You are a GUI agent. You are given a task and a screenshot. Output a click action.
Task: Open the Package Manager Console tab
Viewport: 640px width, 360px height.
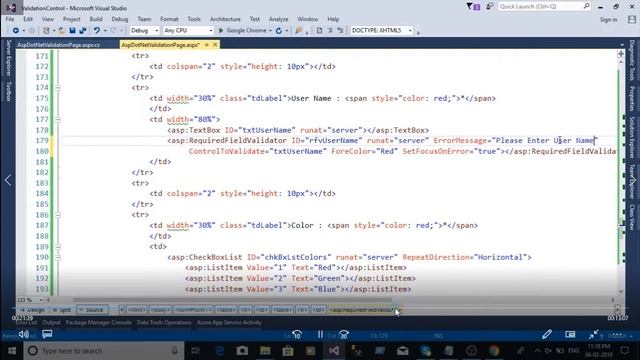click(x=98, y=323)
